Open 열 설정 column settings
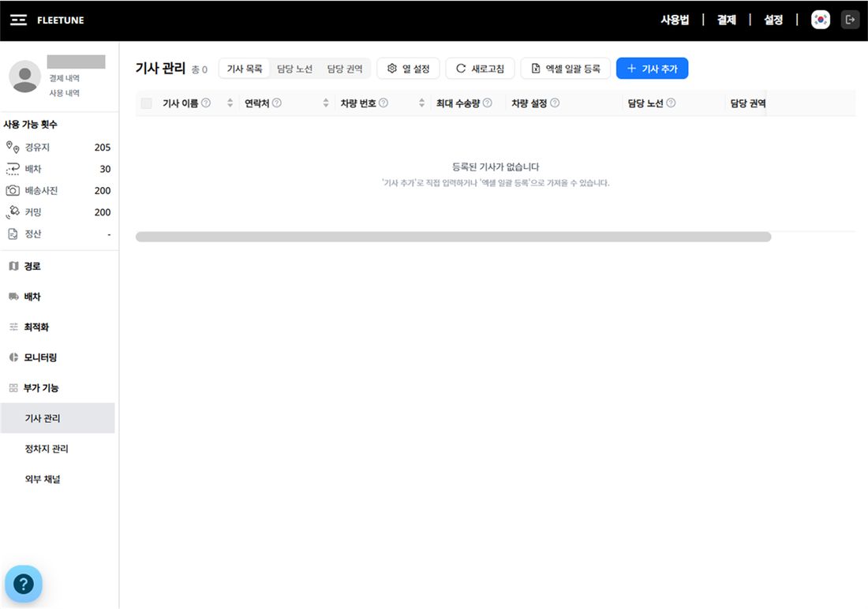 [x=408, y=69]
